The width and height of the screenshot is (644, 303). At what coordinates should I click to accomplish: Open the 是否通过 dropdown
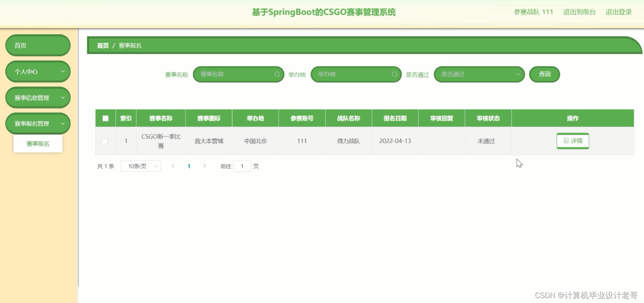point(479,74)
